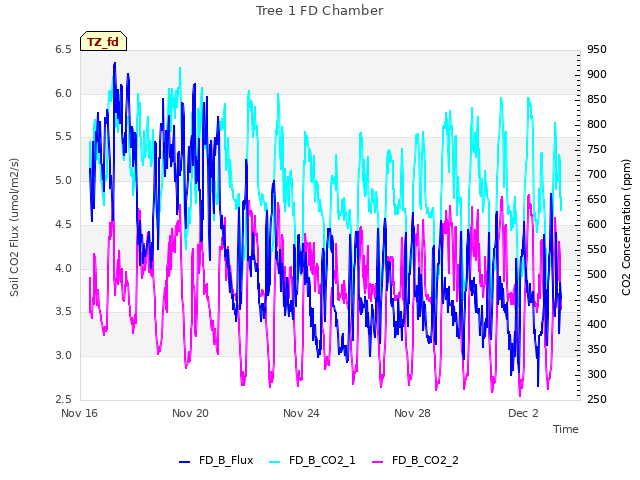
Task: Click the Dec 2 x-axis tick label
Action: pyautogui.click(x=523, y=413)
